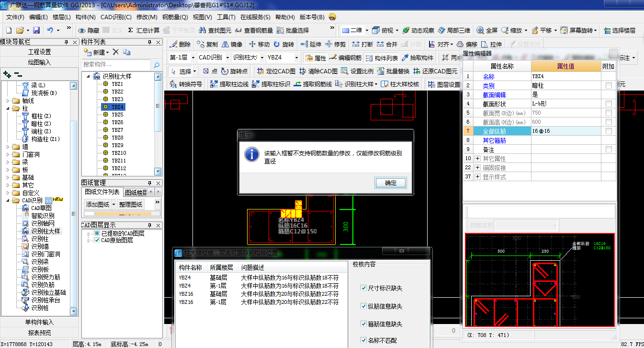This screenshot has height=348, width=644.
Task: Toggle CAD原始图层 checkbox
Action: coord(97,240)
